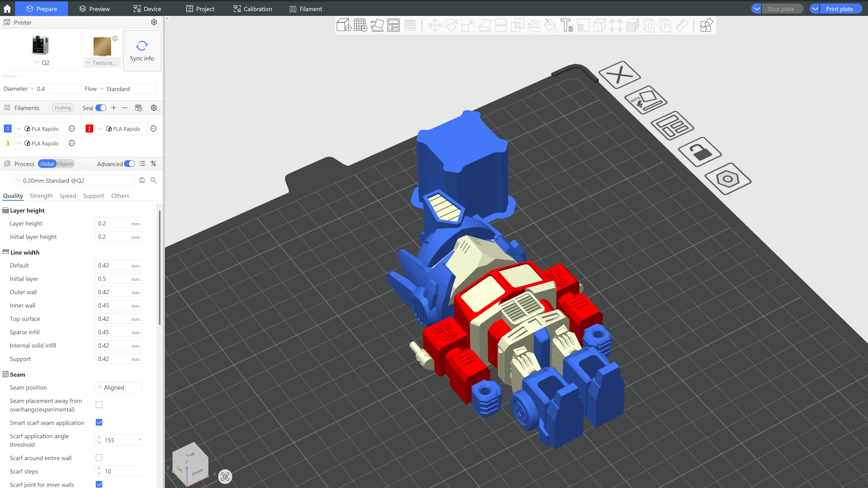
Task: Open plate settings hexagon icon
Action: click(727, 179)
